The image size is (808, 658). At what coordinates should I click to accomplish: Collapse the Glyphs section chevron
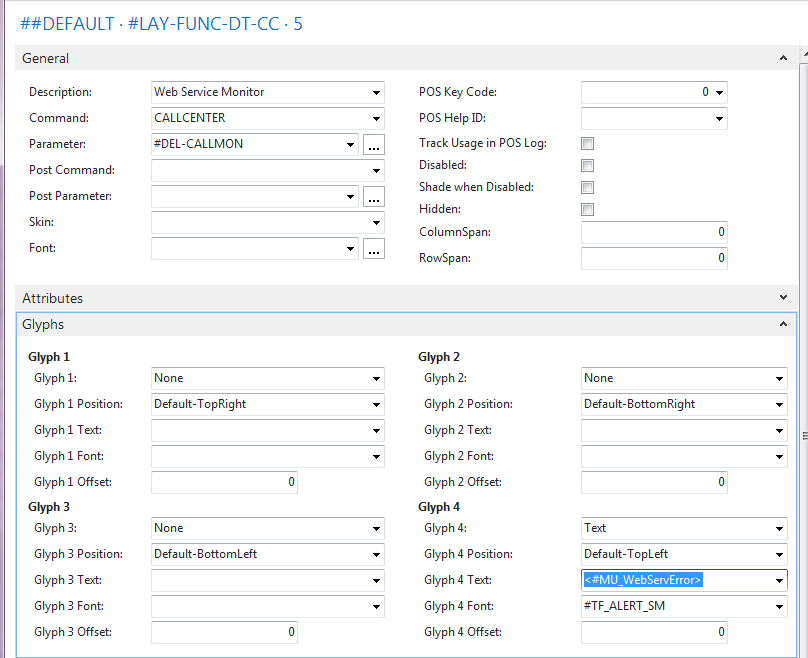(784, 325)
